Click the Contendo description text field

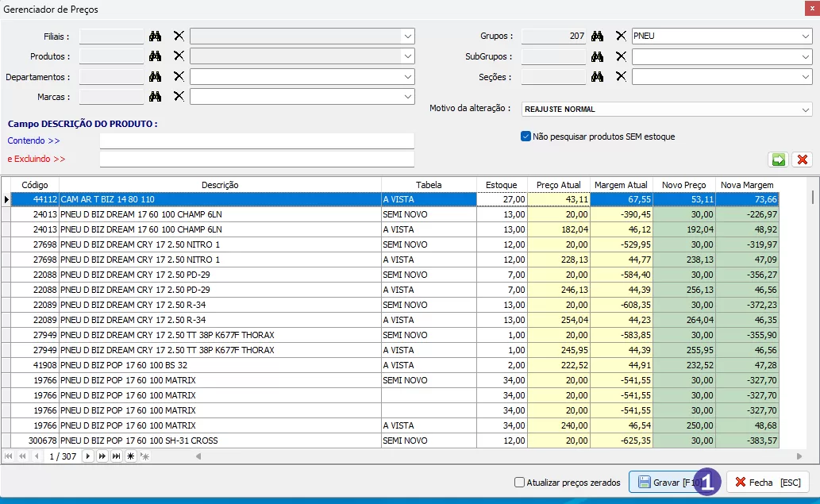click(x=256, y=140)
